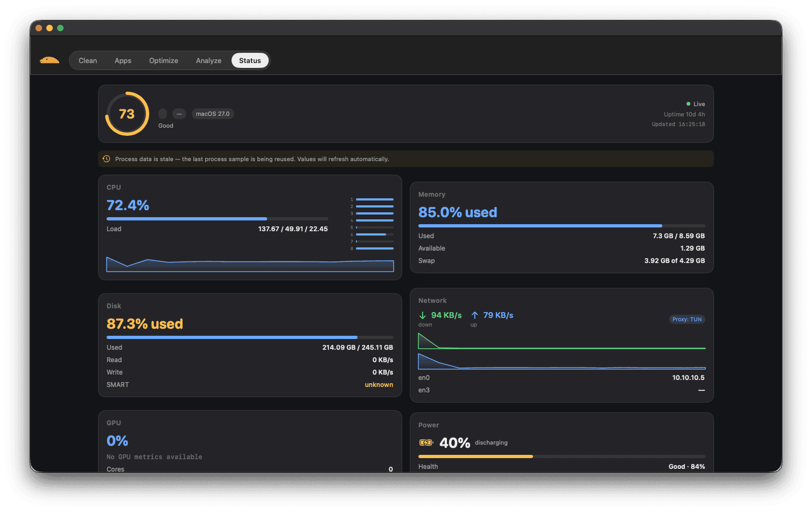Click the CPU history graph
The image size is (812, 512).
pos(250,264)
